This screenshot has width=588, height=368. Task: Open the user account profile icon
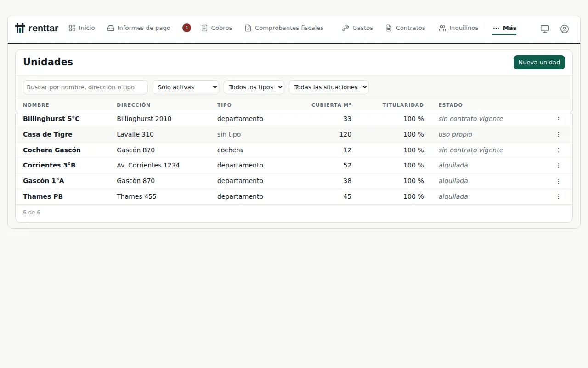point(565,29)
